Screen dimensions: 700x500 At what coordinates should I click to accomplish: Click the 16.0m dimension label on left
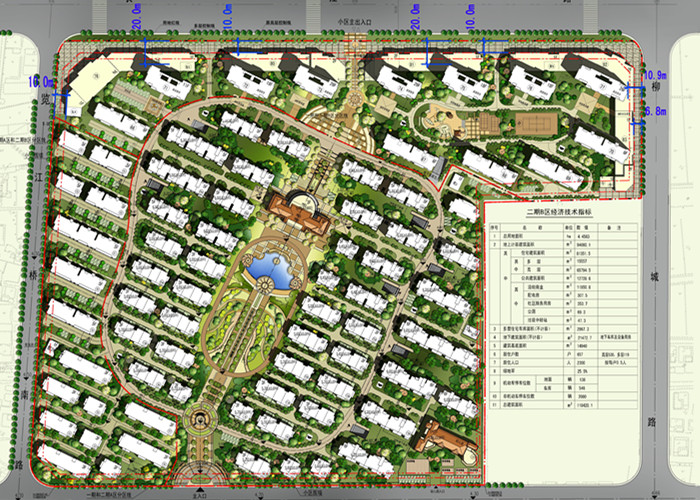tap(41, 80)
